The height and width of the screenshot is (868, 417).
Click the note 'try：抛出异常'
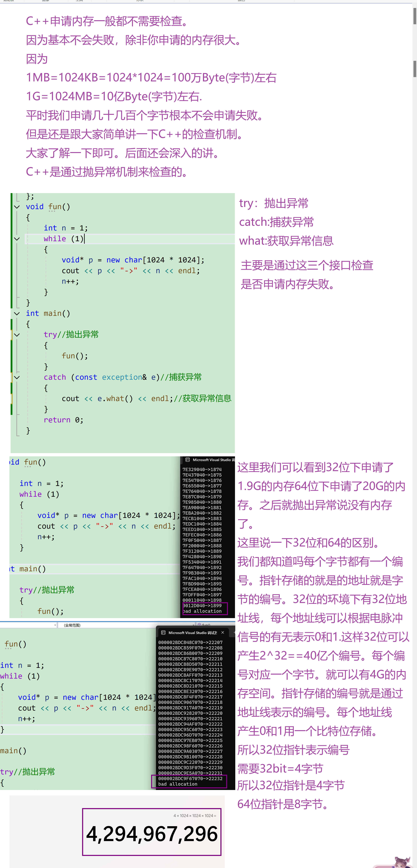(x=274, y=203)
